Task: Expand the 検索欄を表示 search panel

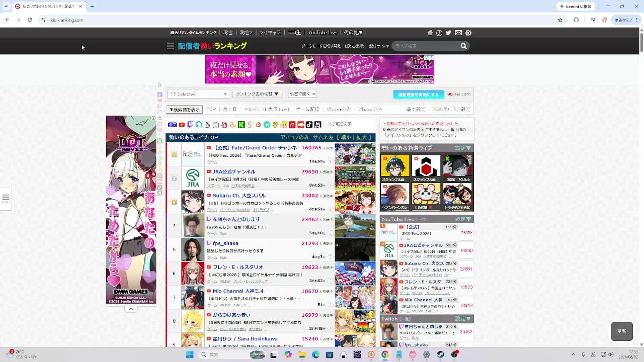Action: click(x=185, y=110)
